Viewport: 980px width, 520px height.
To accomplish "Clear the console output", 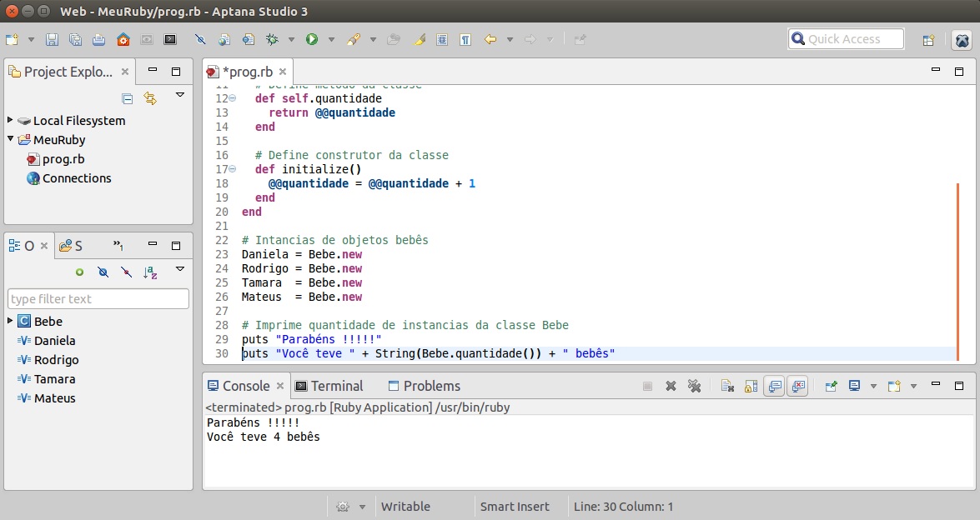I will (727, 386).
